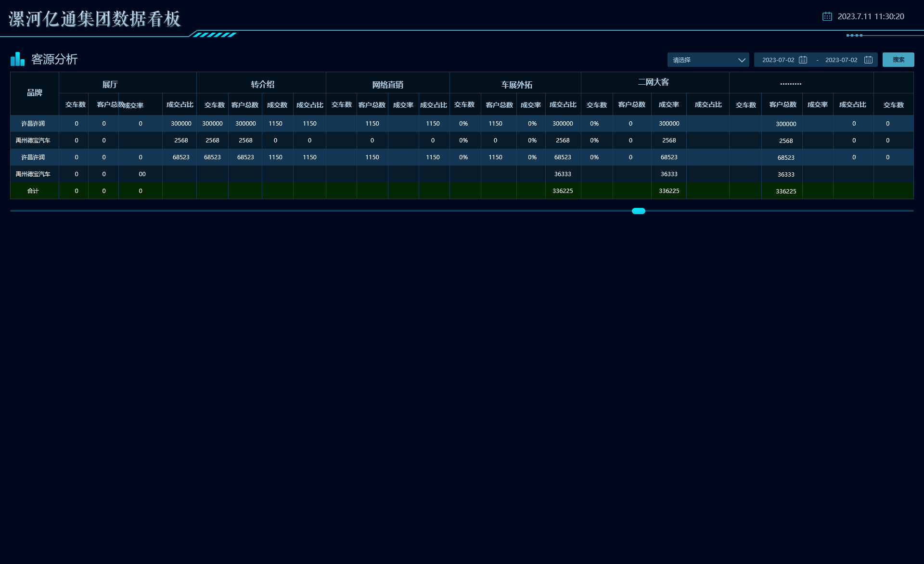
Task: Select the 二网大客 group header
Action: click(x=654, y=82)
